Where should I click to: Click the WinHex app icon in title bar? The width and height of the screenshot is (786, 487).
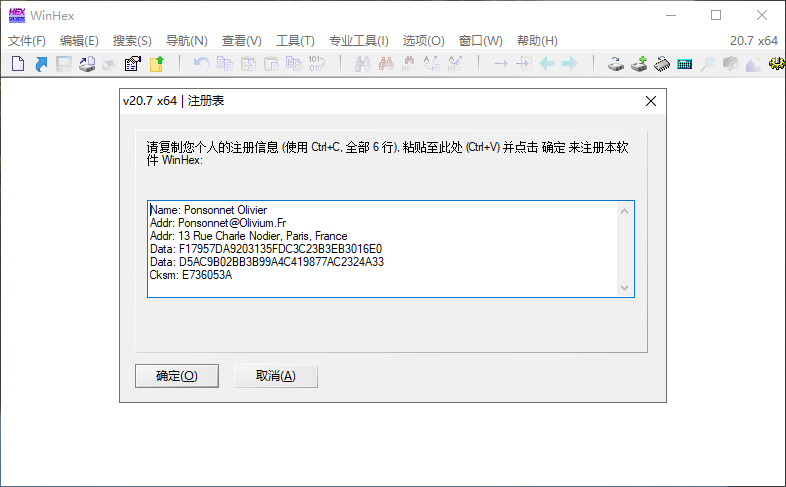tap(17, 16)
